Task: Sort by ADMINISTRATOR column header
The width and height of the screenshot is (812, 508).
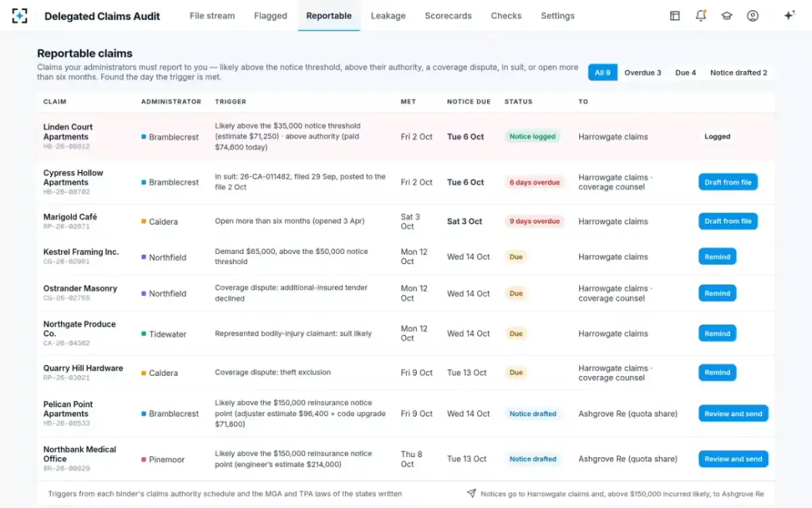Action: (171, 102)
